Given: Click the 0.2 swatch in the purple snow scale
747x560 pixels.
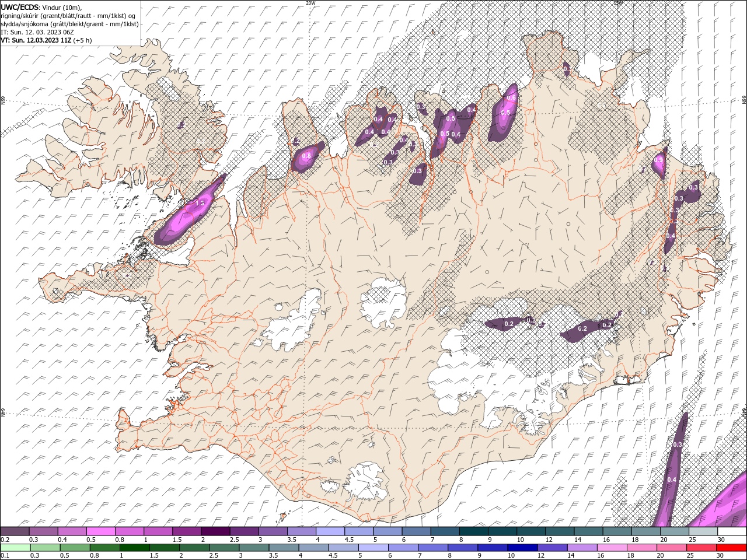Looking at the screenshot, I should tap(15, 531).
